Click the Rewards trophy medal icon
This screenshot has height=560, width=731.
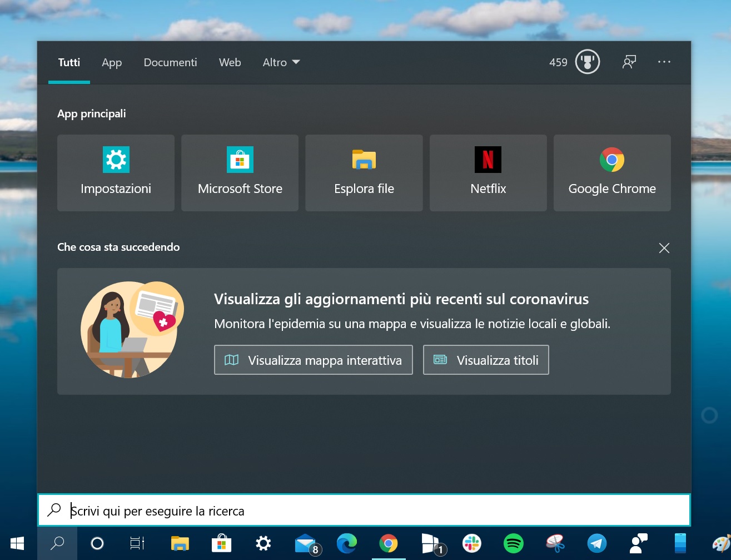click(588, 62)
